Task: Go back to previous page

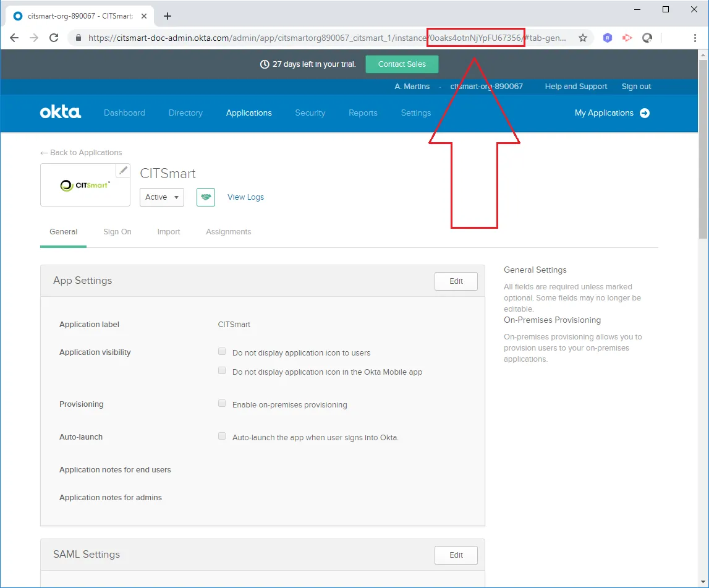Action: click(x=14, y=38)
